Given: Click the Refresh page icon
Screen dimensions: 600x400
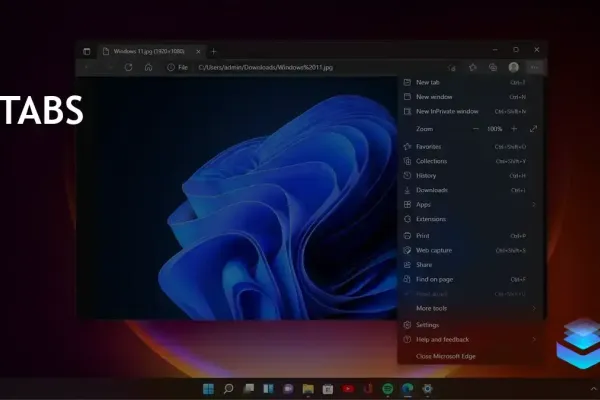Looking at the screenshot, I should pos(129,67).
